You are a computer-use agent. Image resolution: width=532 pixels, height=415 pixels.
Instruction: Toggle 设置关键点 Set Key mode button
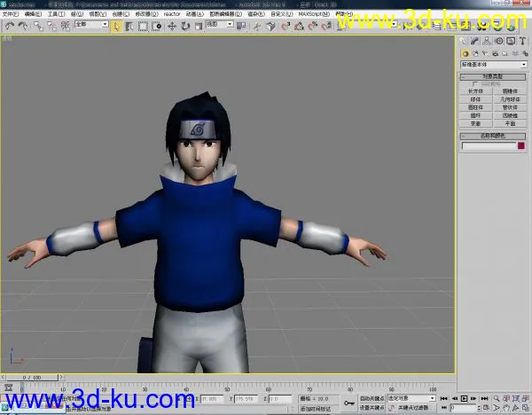372,408
